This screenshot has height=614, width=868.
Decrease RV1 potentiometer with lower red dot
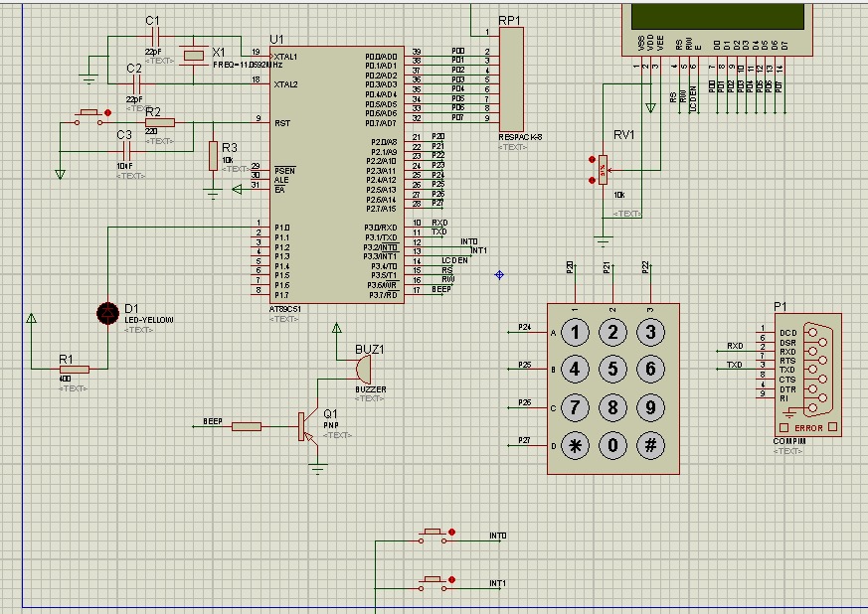[x=593, y=181]
